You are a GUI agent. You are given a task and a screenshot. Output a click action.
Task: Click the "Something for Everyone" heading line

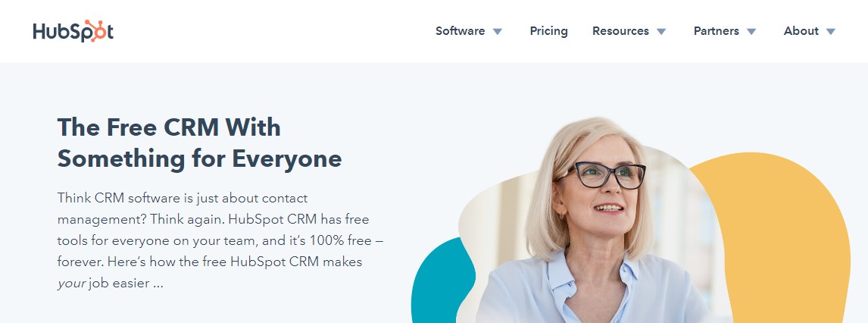click(199, 159)
